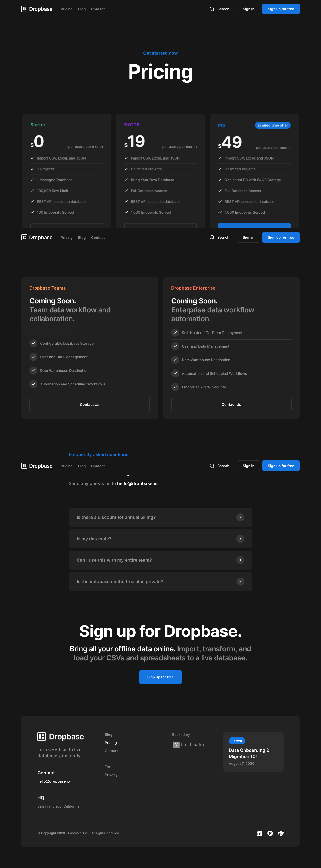This screenshot has width=321, height=868.
Task: Open the highlighted Pricing link in the footer
Action: (x=111, y=743)
